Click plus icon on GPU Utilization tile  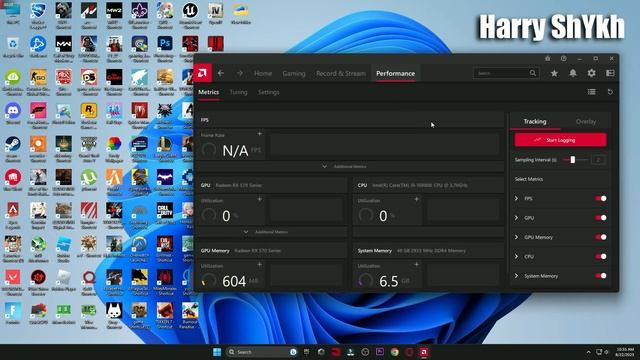pos(260,199)
